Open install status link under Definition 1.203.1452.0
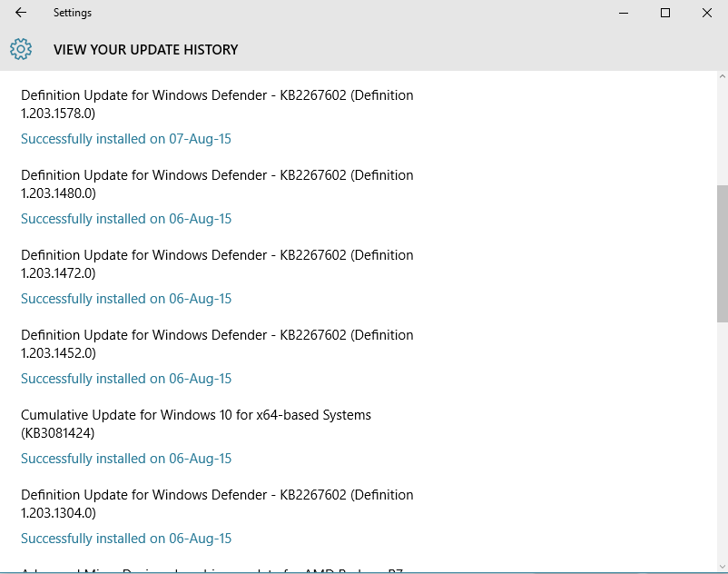The image size is (728, 574). 126,379
